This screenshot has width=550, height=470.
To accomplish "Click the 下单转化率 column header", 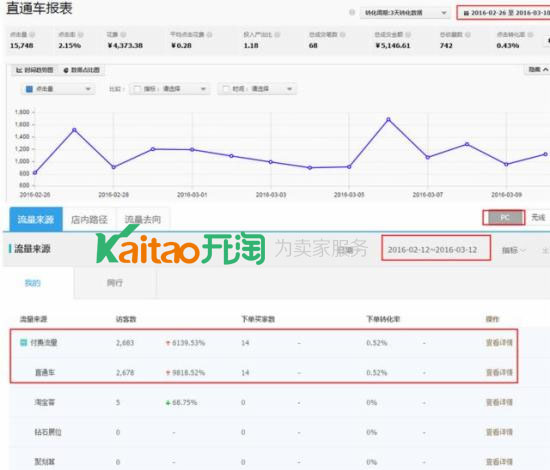I will pyautogui.click(x=383, y=319).
